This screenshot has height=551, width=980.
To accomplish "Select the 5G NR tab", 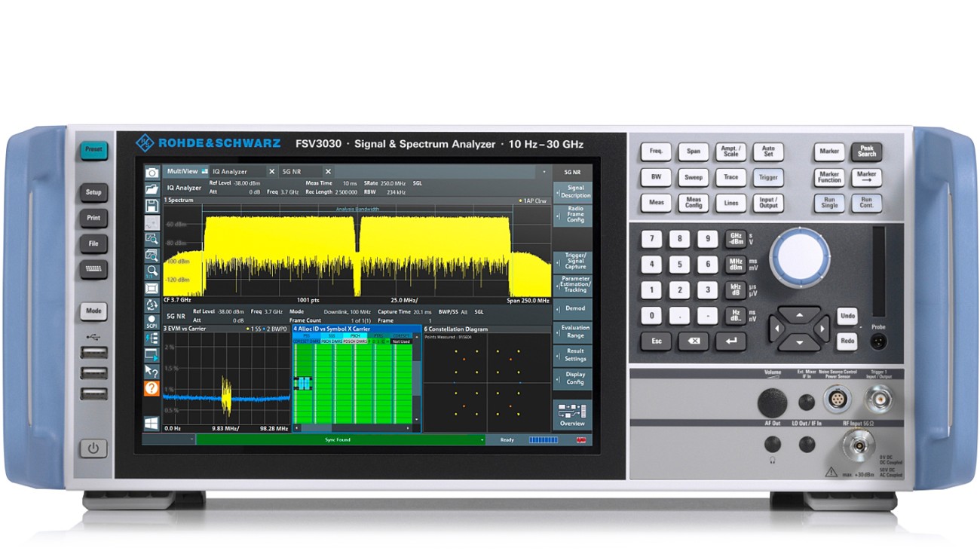I will pyautogui.click(x=290, y=170).
